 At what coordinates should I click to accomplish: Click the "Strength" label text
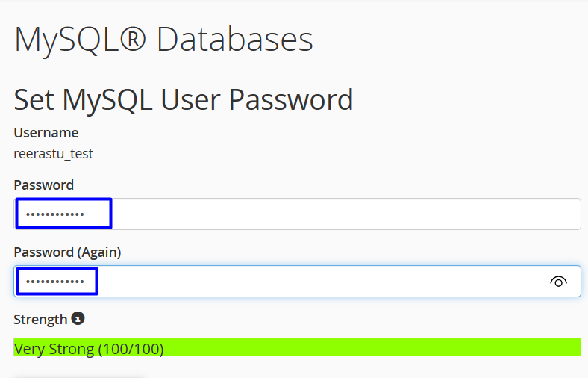click(40, 320)
